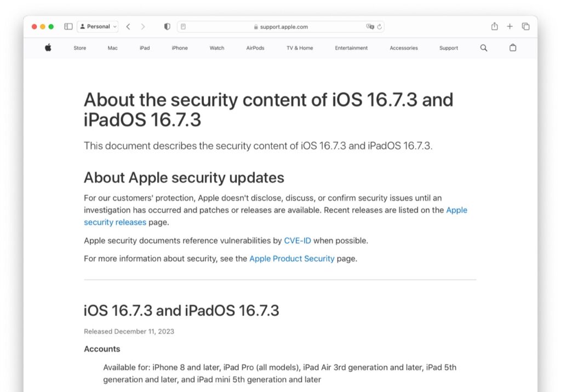The height and width of the screenshot is (392, 561).
Task: Select iPhone in the Apple navigation menu
Action: pyautogui.click(x=179, y=48)
